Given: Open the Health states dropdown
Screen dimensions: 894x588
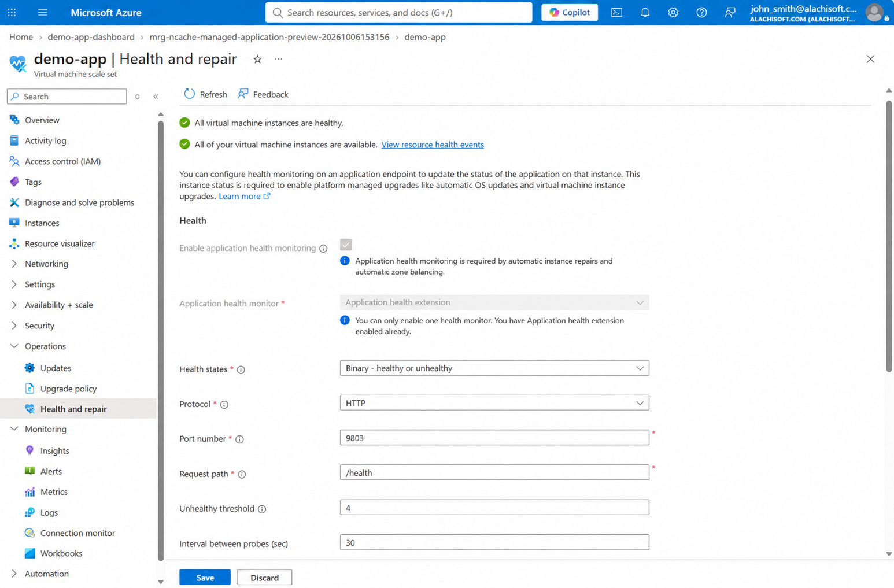Looking at the screenshot, I should click(494, 368).
